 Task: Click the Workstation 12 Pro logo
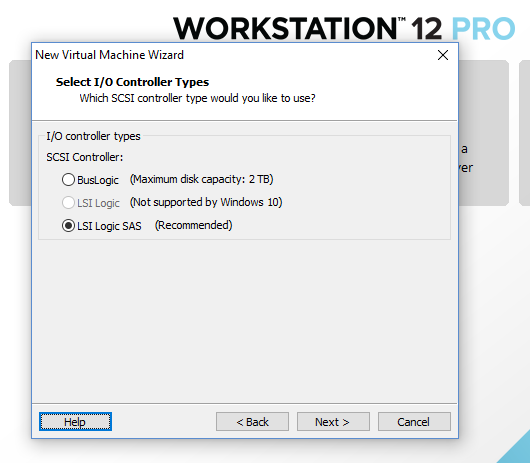point(344,28)
